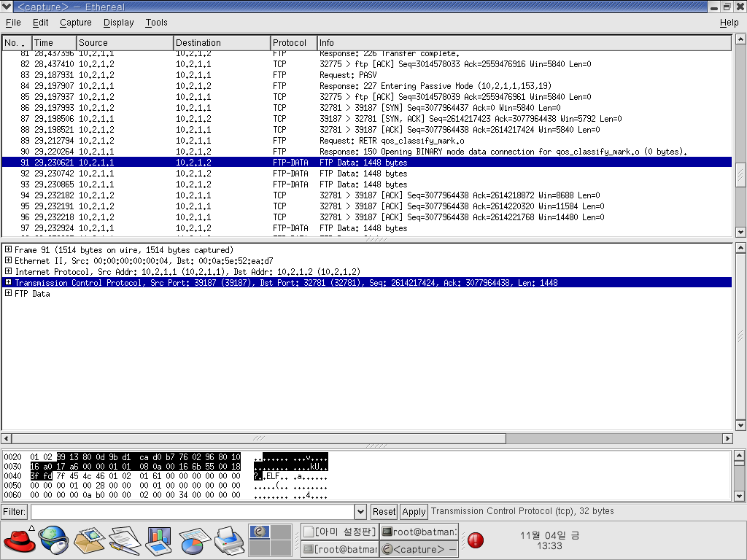The image size is (747, 560).
Task: Sort packets by Source column header
Action: tap(125, 42)
